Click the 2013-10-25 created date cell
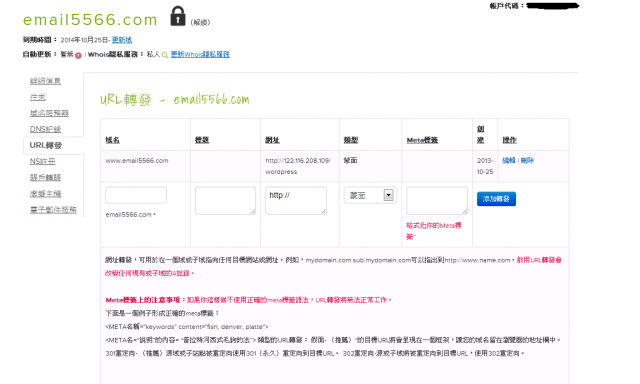The image size is (640, 384). [485, 166]
